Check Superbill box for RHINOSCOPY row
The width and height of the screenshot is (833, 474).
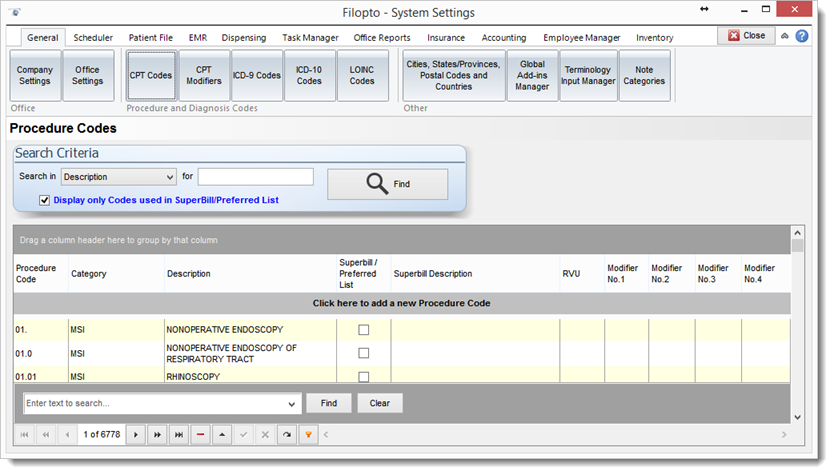point(363,377)
